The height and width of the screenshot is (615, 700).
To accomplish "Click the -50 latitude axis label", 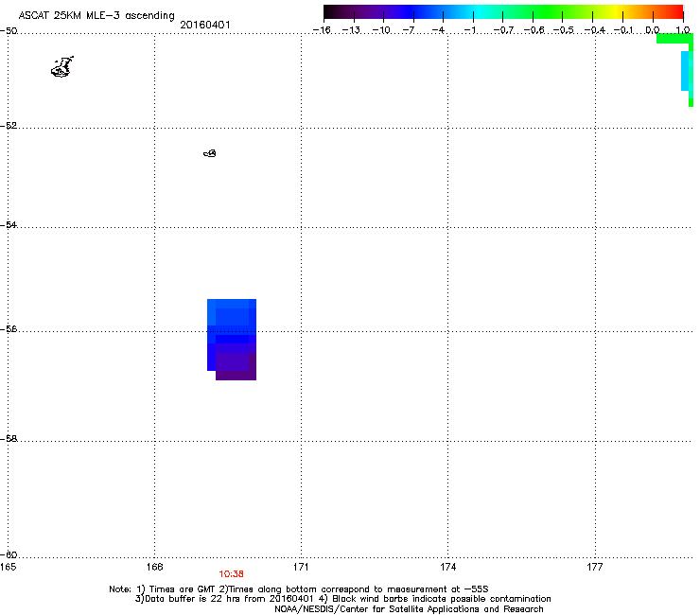I will tap(9, 31).
